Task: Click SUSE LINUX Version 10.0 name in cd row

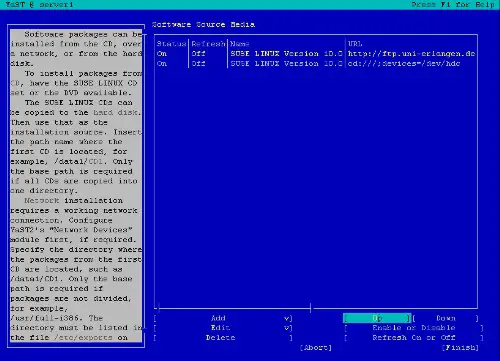Action: [x=286, y=63]
